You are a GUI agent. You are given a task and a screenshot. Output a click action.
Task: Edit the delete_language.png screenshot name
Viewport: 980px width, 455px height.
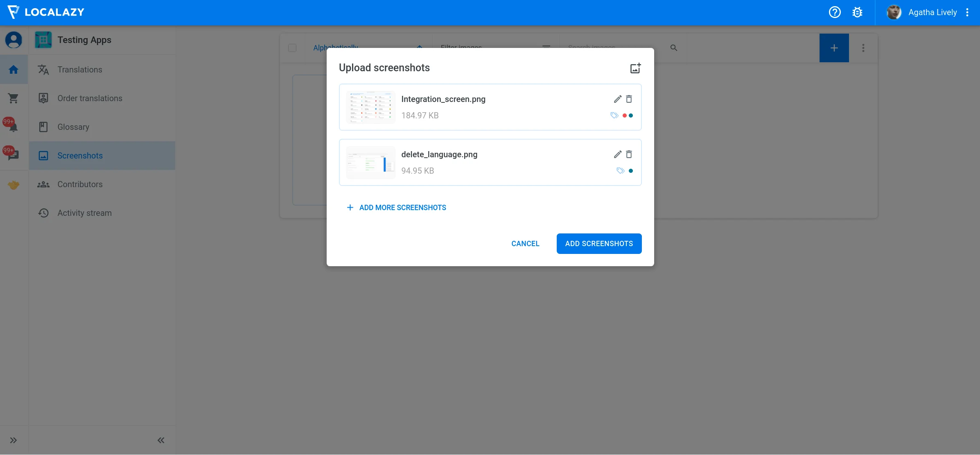617,154
